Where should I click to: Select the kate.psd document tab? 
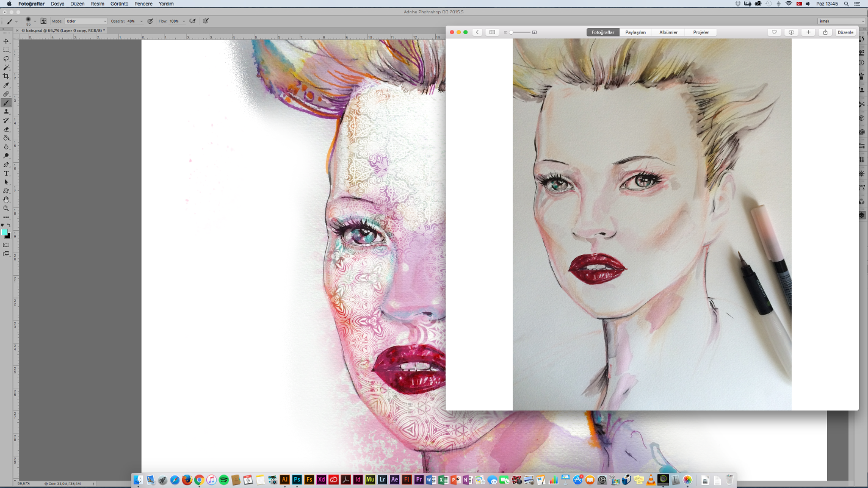[63, 30]
